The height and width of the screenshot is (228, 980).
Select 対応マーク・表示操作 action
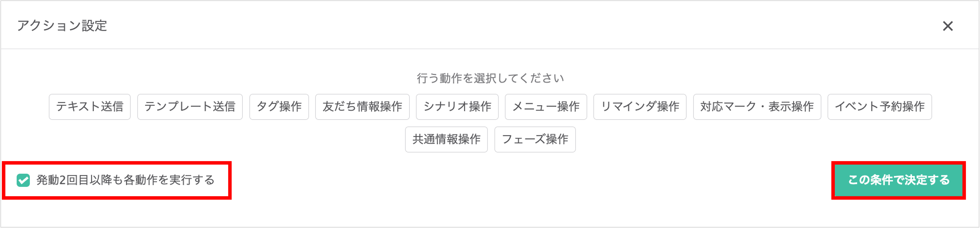[x=757, y=107]
